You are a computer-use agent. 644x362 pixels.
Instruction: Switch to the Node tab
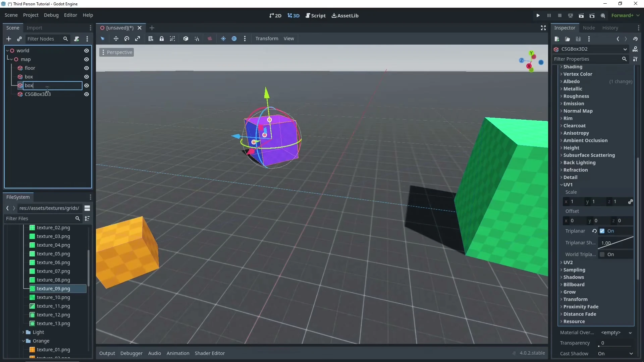[589, 28]
